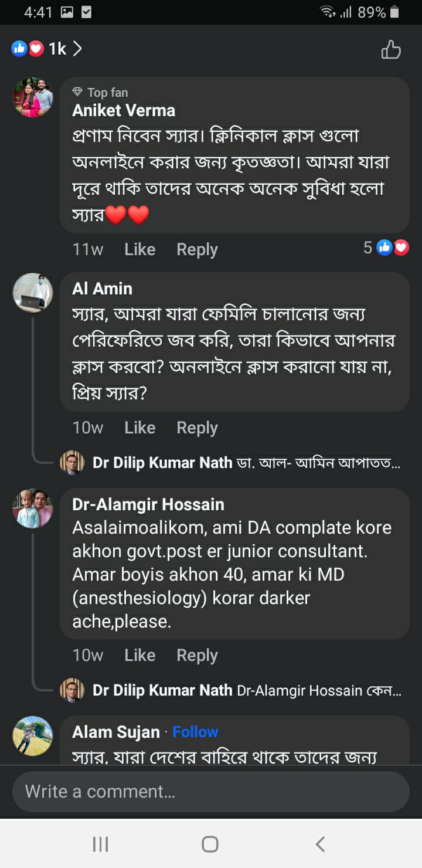Reply to Aniket Verma's comment
The height and width of the screenshot is (868, 422).
(197, 249)
